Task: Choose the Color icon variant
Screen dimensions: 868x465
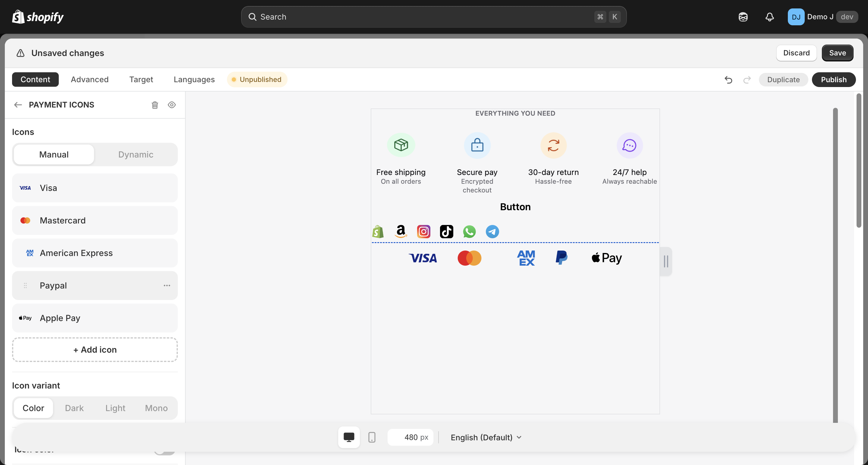Action: tap(33, 408)
